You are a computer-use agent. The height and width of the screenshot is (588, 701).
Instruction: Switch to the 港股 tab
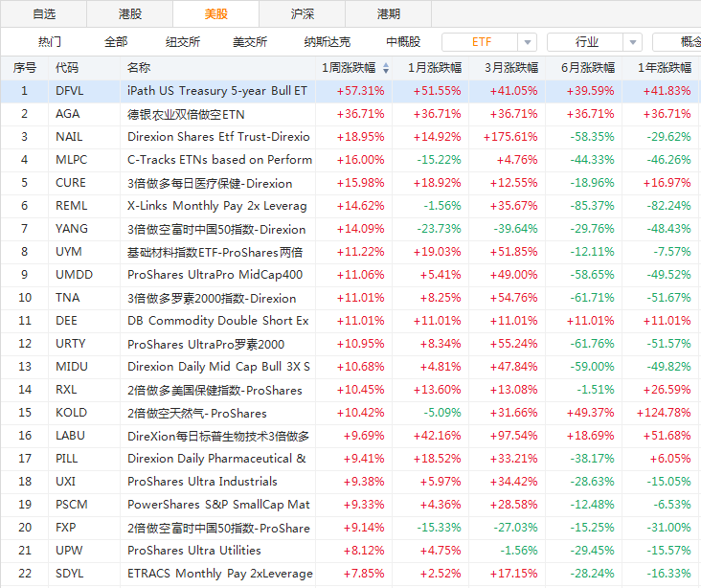coord(129,13)
